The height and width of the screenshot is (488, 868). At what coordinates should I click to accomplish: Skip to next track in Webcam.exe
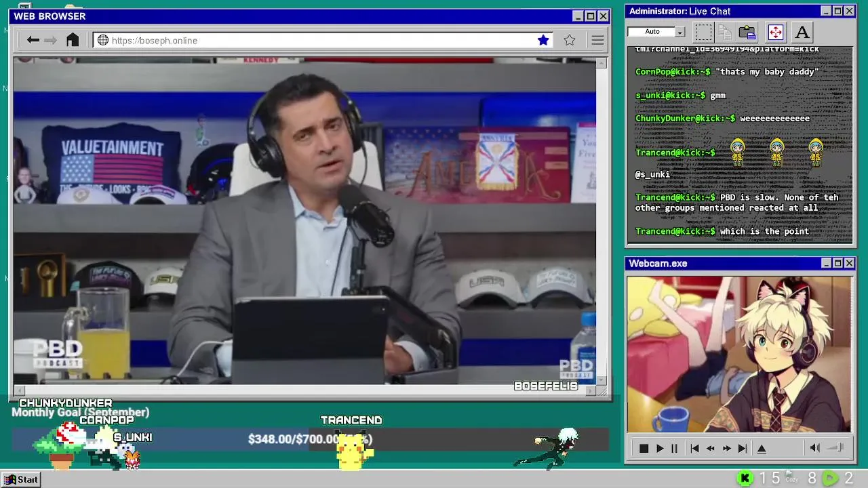click(743, 448)
